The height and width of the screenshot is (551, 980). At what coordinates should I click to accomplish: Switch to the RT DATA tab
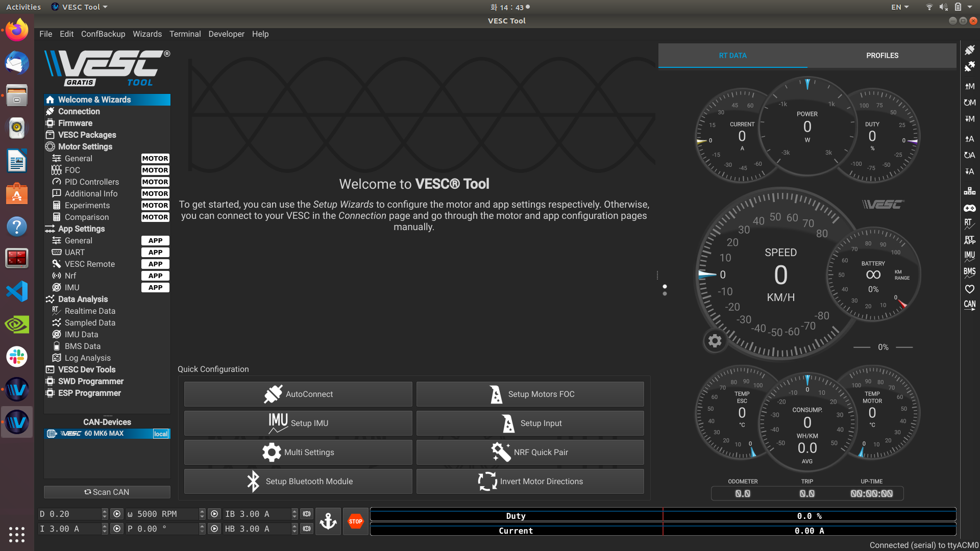point(732,55)
